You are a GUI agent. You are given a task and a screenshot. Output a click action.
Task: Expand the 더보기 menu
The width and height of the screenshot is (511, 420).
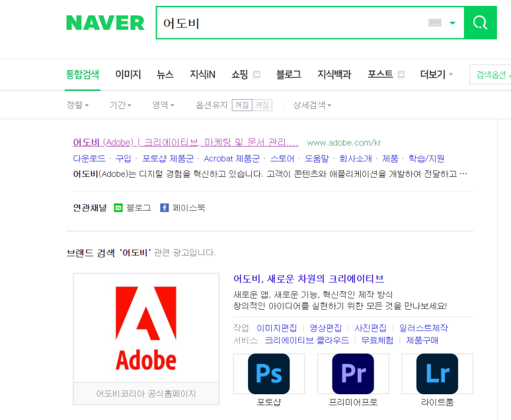436,75
